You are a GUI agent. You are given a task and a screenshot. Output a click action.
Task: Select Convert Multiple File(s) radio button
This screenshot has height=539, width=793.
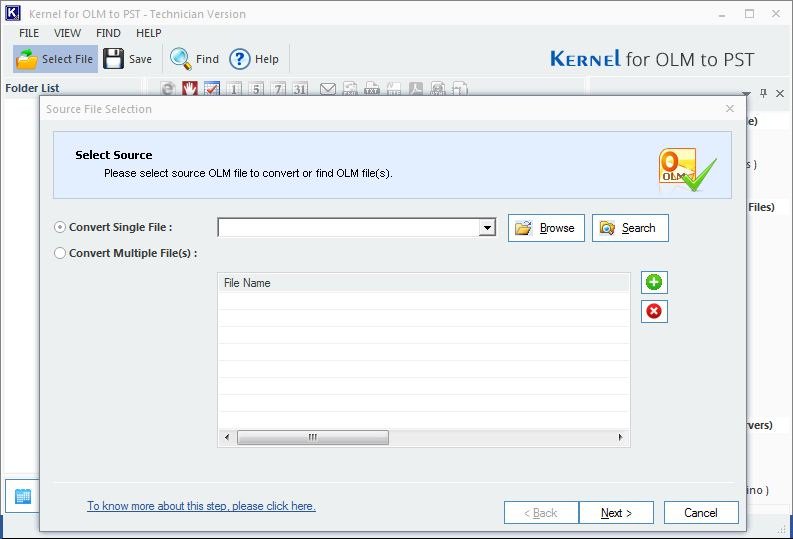click(60, 253)
